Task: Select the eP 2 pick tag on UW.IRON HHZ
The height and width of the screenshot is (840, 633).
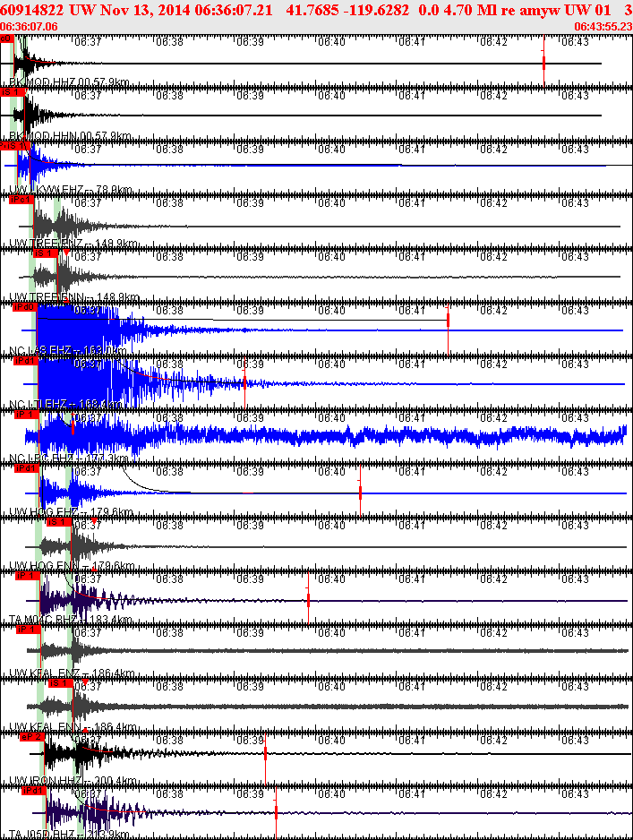Action: click(31, 737)
